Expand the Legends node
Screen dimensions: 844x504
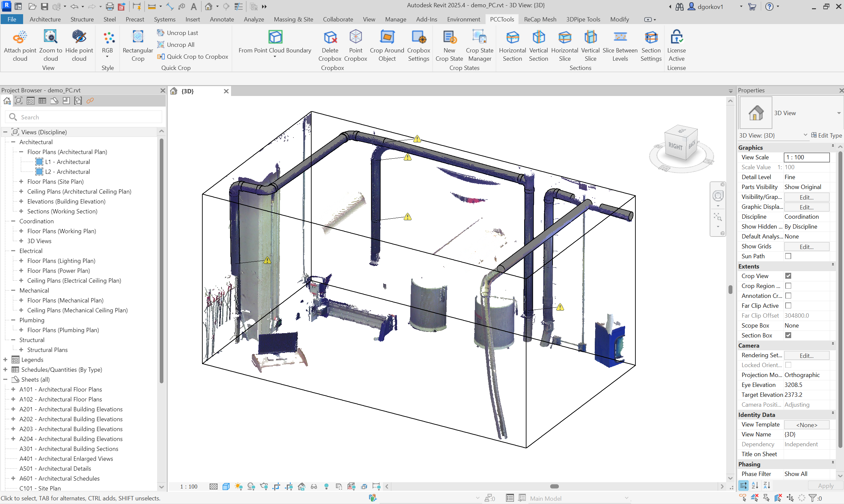pos(5,359)
